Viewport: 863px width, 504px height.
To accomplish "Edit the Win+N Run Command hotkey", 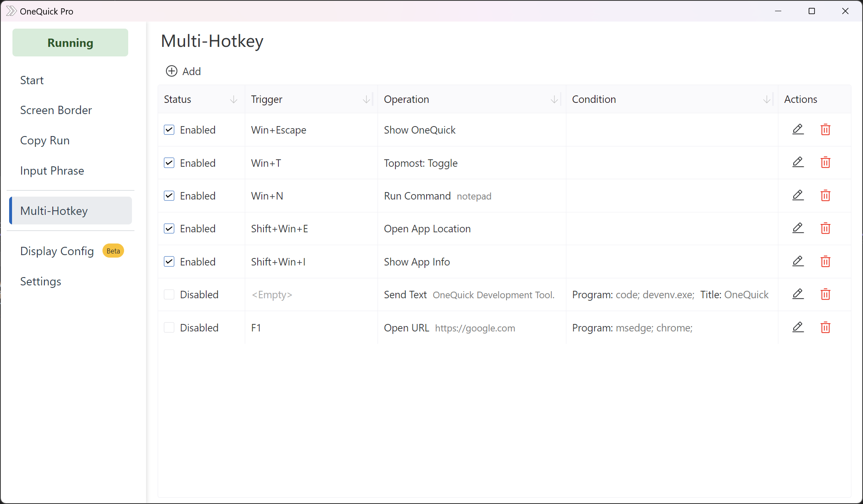I will (798, 195).
